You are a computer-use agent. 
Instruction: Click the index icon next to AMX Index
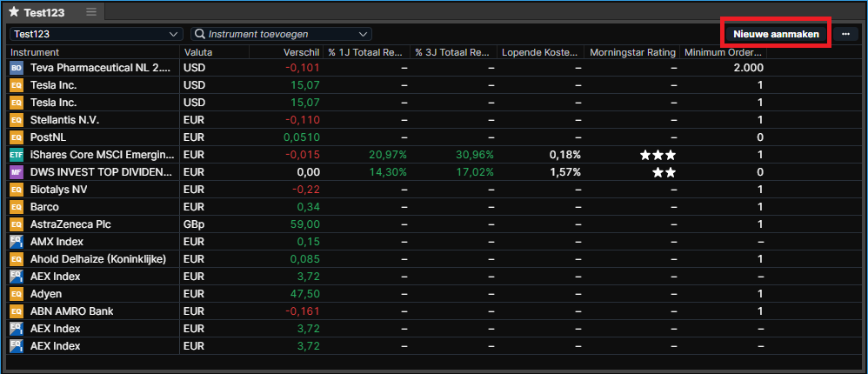17,242
